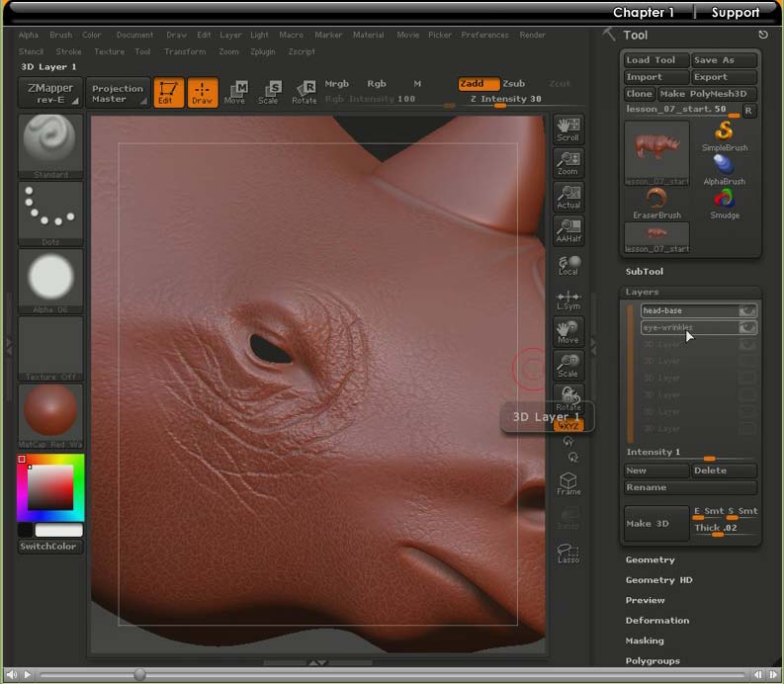Set view to Actual size
This screenshot has width=784, height=684.
pos(568,197)
